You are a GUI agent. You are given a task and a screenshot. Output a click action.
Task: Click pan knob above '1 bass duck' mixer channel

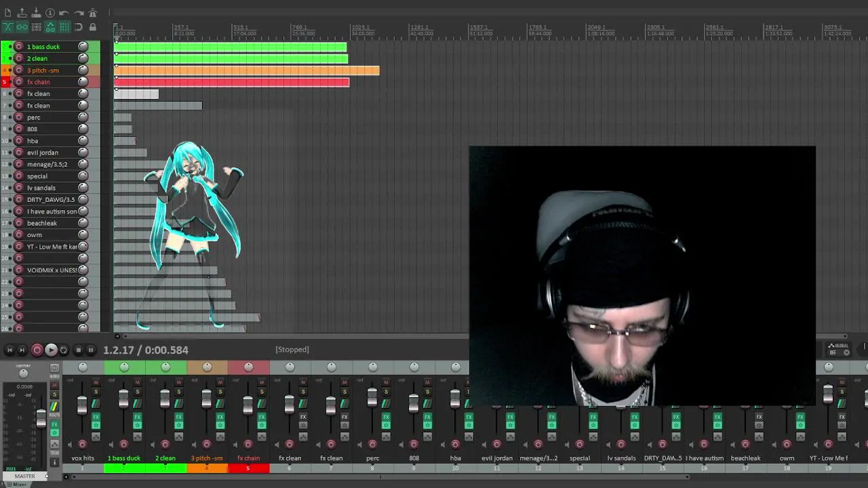tap(124, 367)
